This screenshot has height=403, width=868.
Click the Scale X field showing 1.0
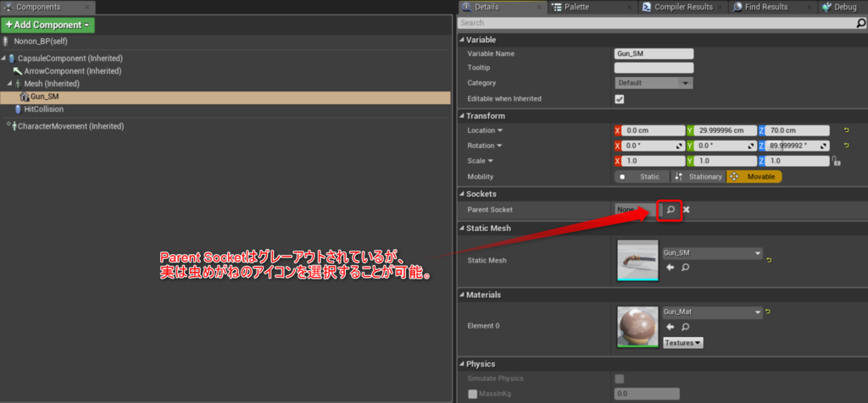654,161
